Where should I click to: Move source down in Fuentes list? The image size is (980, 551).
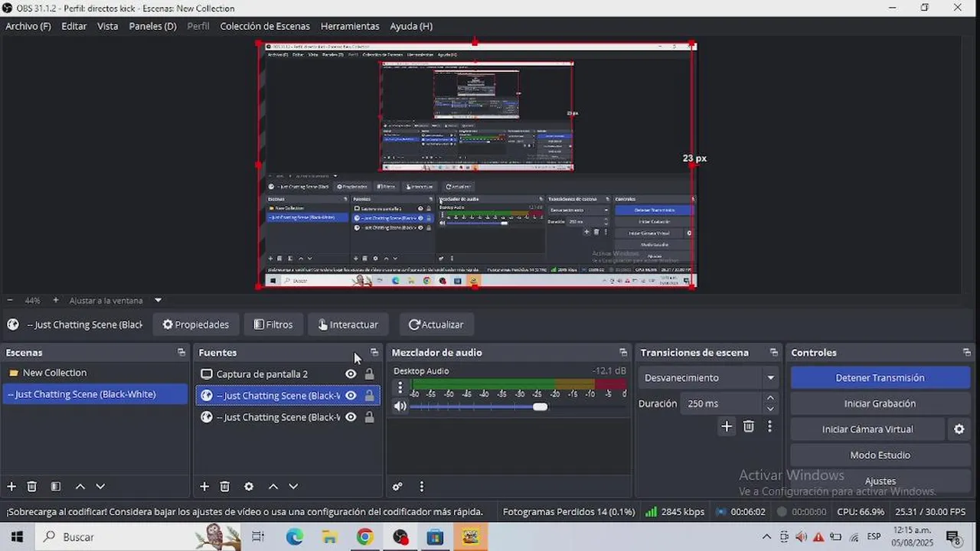[292, 486]
